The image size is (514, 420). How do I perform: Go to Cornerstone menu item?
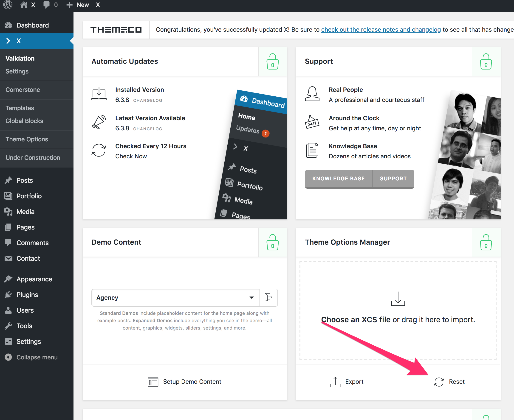click(x=23, y=90)
